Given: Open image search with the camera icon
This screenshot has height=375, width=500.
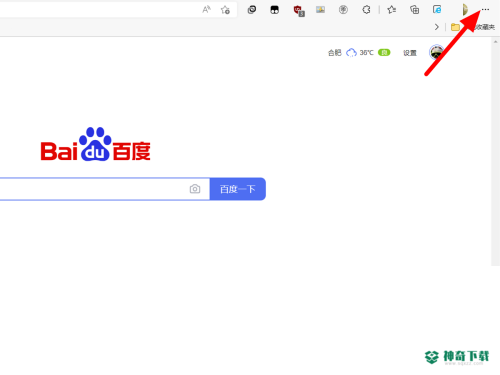Looking at the screenshot, I should (195, 189).
